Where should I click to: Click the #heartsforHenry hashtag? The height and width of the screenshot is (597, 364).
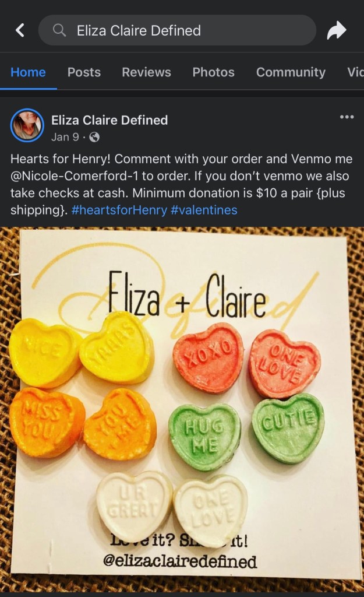point(119,210)
